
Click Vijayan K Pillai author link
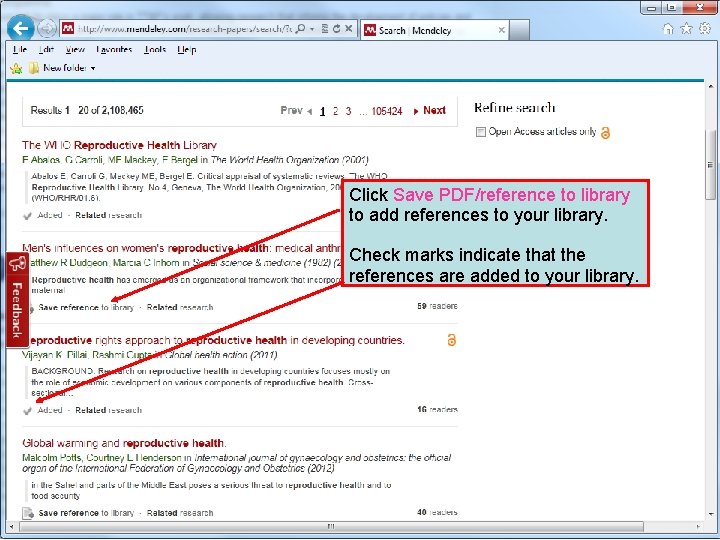tap(55, 355)
